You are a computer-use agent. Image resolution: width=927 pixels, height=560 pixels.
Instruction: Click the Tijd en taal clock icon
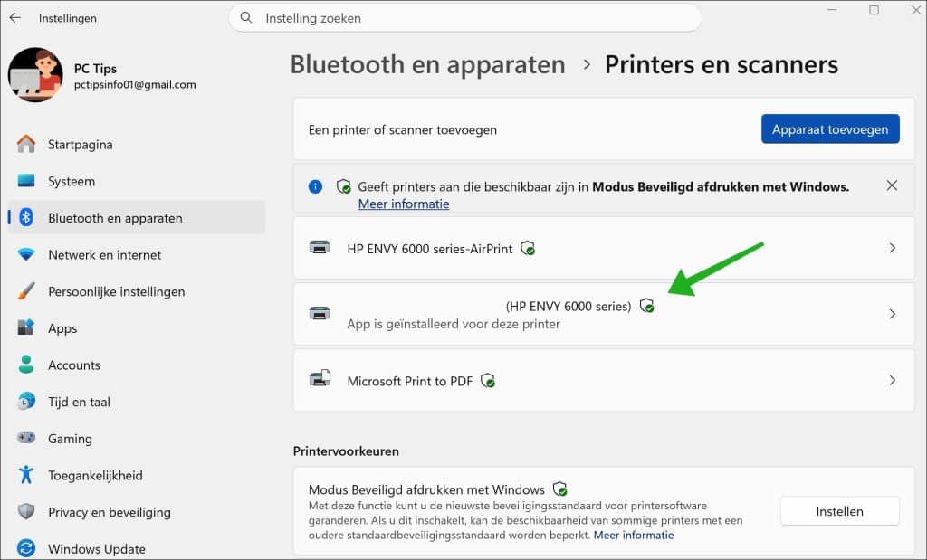click(x=26, y=401)
